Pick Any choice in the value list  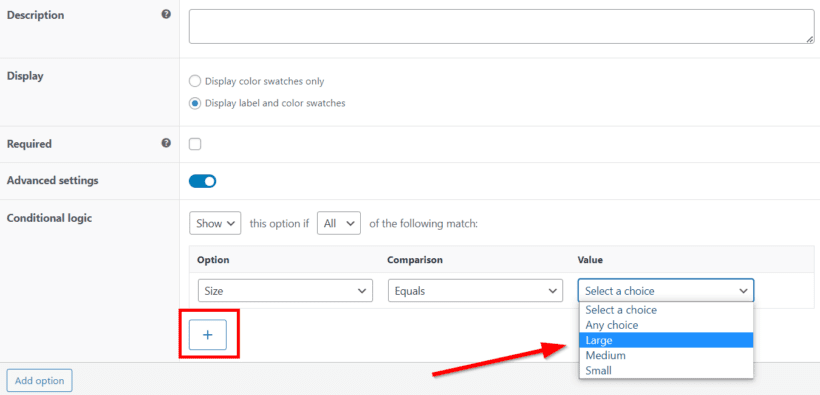[666, 325]
